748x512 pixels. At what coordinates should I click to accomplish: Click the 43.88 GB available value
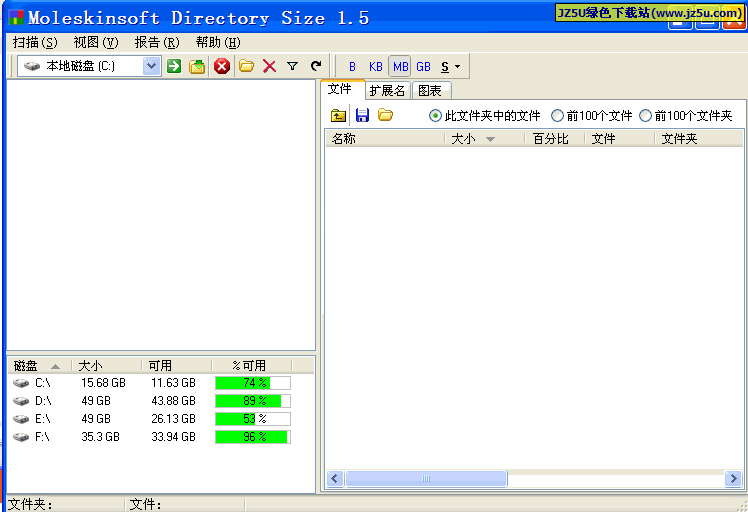pos(173,401)
